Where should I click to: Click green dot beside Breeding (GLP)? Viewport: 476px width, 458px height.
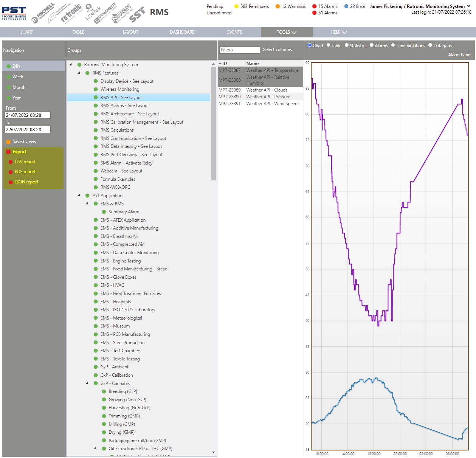[x=104, y=392]
